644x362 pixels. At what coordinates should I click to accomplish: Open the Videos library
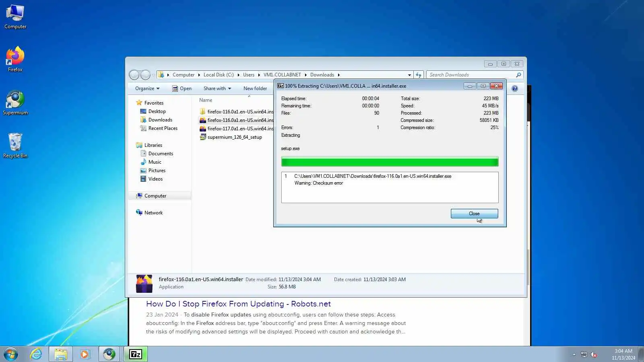point(152,179)
